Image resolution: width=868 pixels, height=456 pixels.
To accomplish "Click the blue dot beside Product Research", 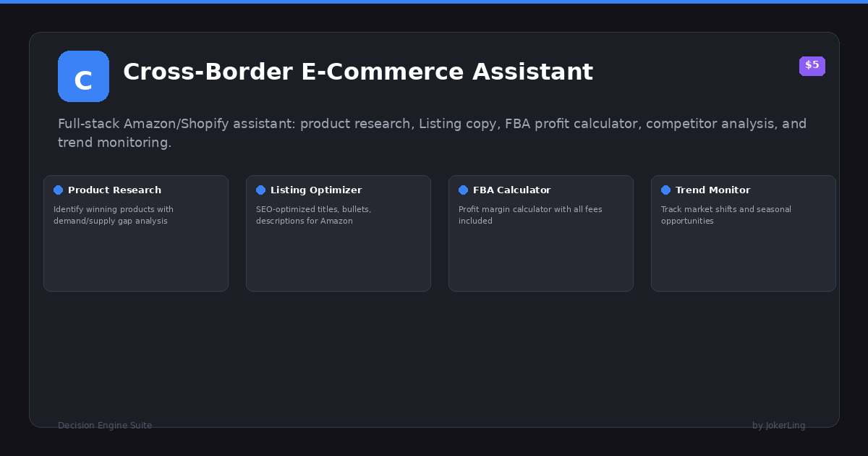I will [x=58, y=190].
